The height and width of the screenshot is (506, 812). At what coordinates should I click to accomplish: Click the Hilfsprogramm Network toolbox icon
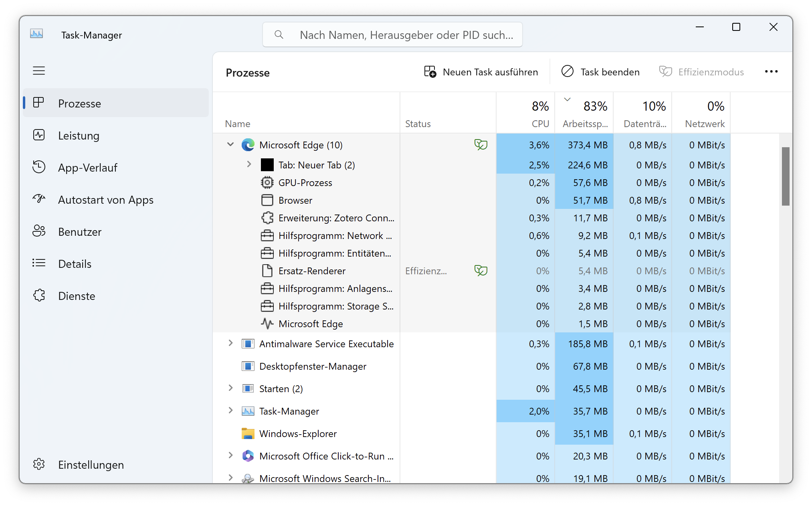point(267,235)
